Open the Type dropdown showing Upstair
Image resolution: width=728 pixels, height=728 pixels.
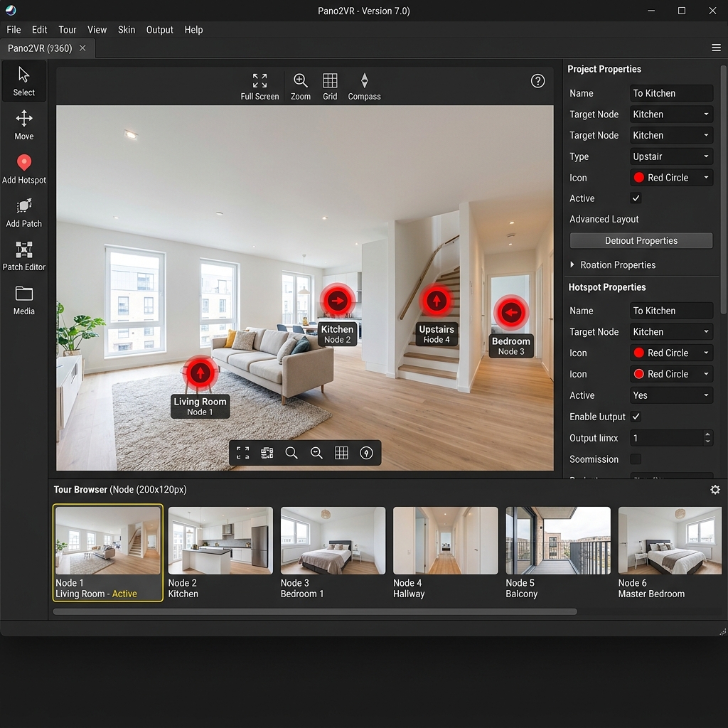coord(670,156)
